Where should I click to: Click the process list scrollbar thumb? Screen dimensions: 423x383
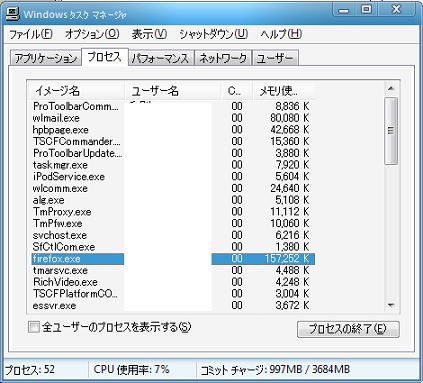coord(391,131)
